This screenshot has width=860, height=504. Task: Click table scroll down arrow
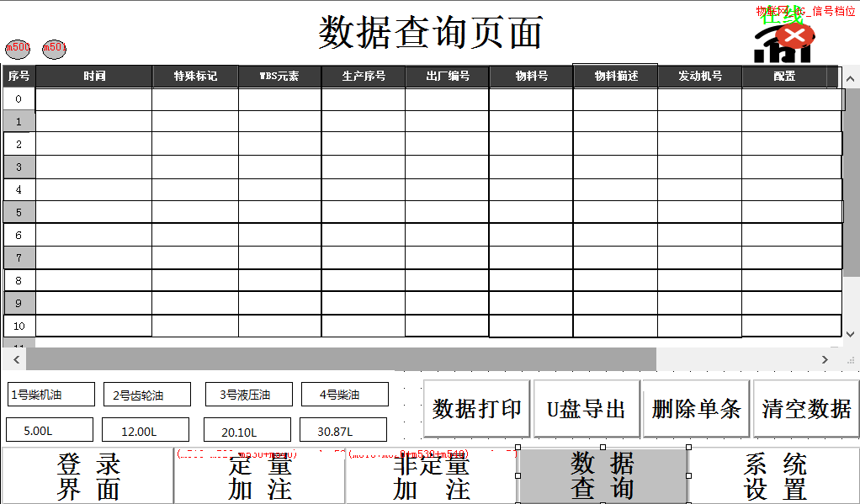(x=851, y=333)
